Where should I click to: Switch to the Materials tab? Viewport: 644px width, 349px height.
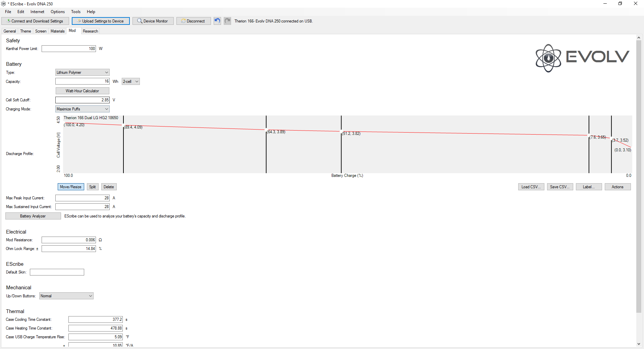(x=57, y=31)
